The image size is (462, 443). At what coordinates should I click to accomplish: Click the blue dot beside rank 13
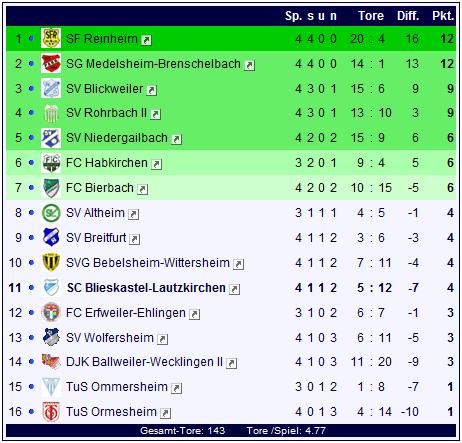pyautogui.click(x=31, y=338)
